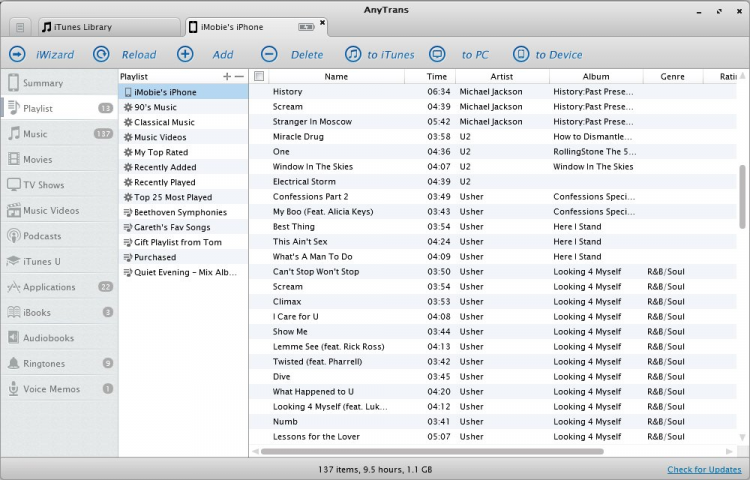
Task: Click the Delete minus icon
Action: coord(269,55)
